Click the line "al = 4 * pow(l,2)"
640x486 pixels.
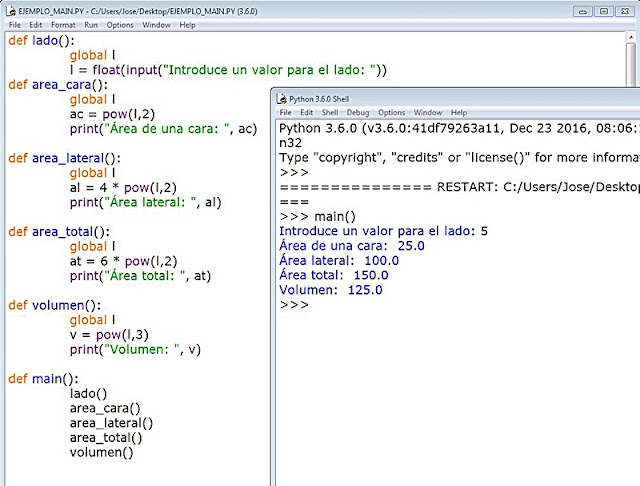123,187
